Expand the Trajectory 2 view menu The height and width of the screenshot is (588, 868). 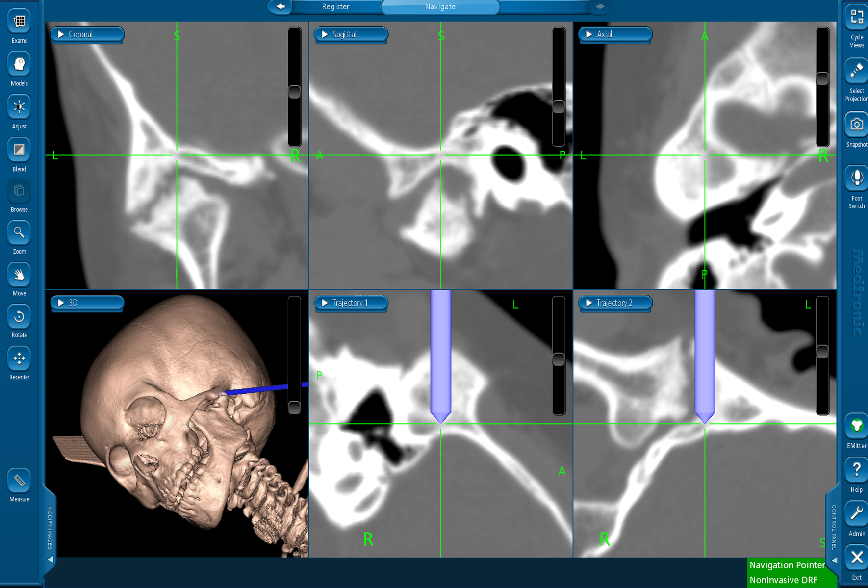615,303
